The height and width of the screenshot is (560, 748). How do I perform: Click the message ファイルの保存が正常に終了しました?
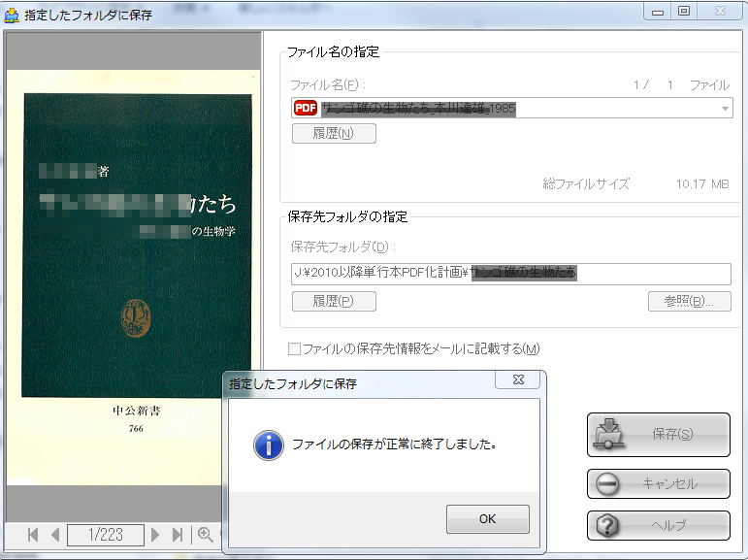coord(394,445)
